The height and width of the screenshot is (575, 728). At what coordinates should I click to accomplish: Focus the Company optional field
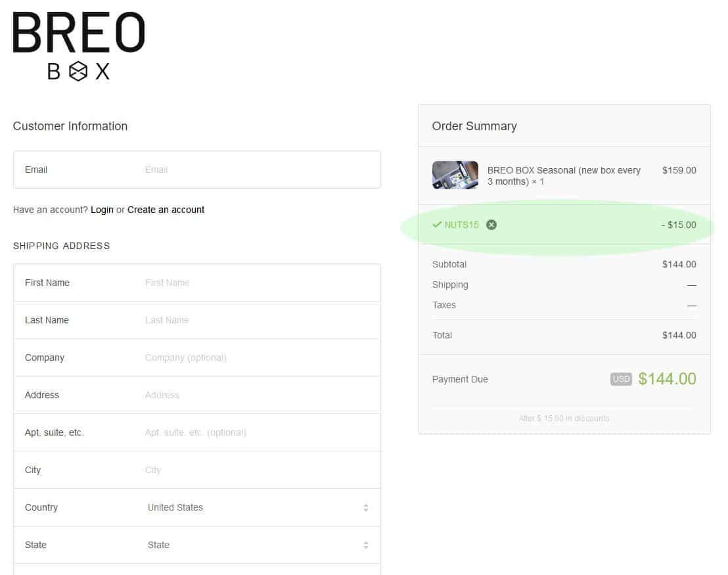197,357
